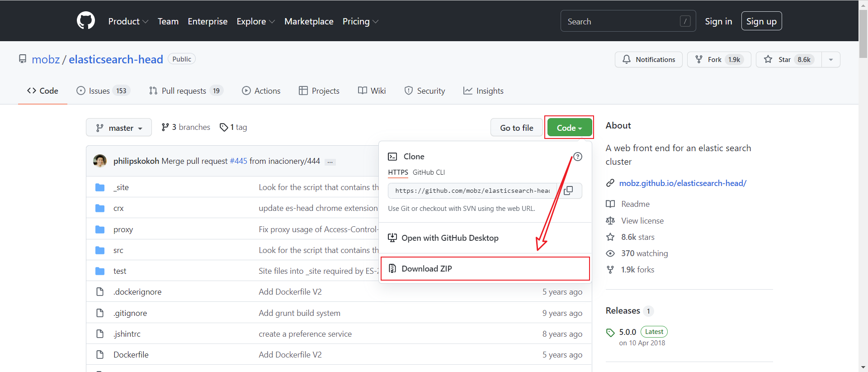Click the link icon beside the homepage URL
The width and height of the screenshot is (868, 372).
tap(610, 183)
